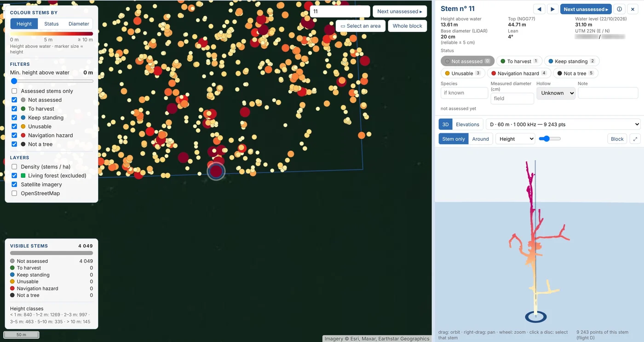
Task: Flag stem as Navigation hazard
Action: 519,73
